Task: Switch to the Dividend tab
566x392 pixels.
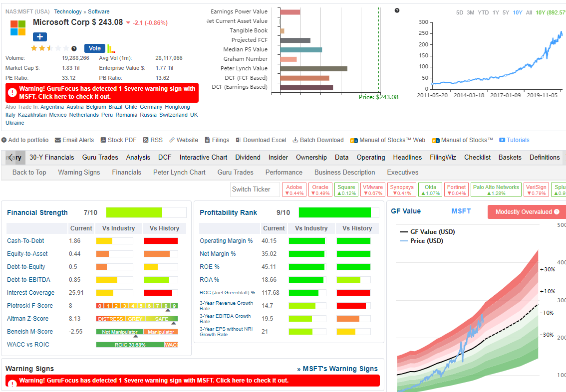Action: click(x=248, y=157)
